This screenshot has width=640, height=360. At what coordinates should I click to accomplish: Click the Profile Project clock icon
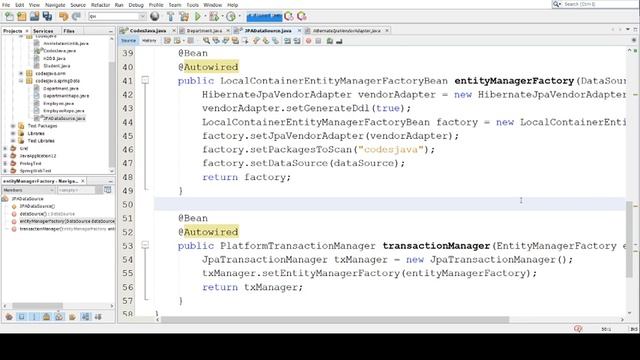[x=231, y=16]
